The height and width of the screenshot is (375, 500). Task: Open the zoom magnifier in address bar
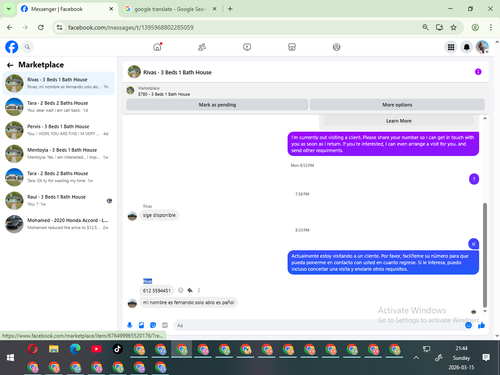(425, 27)
